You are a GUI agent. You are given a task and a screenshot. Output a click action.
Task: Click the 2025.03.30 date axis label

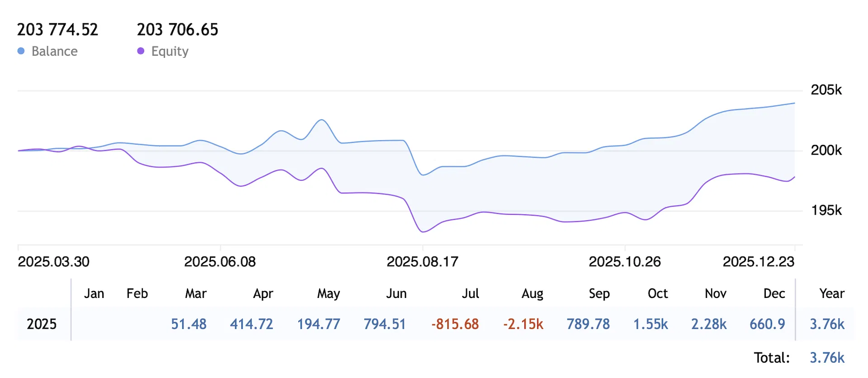click(53, 262)
